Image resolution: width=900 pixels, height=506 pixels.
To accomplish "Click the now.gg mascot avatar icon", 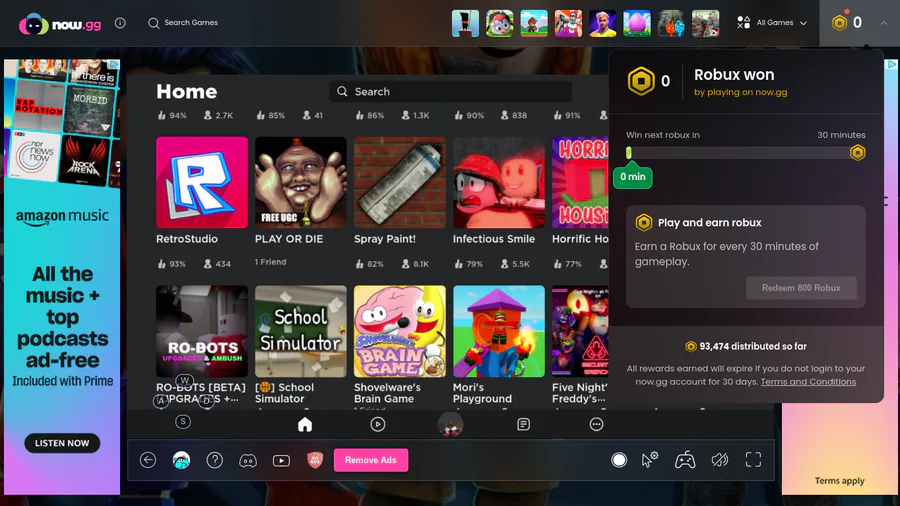I will 181,460.
